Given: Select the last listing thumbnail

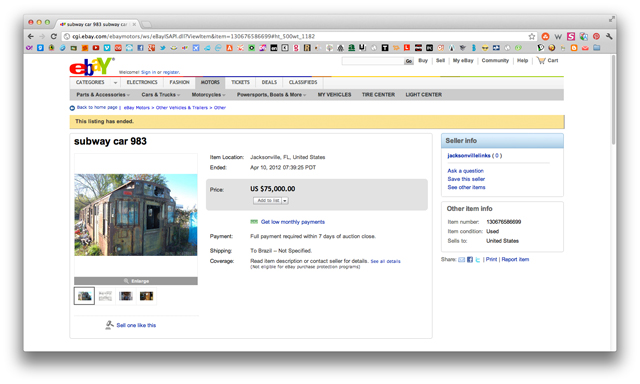Looking at the screenshot, I should click(146, 296).
